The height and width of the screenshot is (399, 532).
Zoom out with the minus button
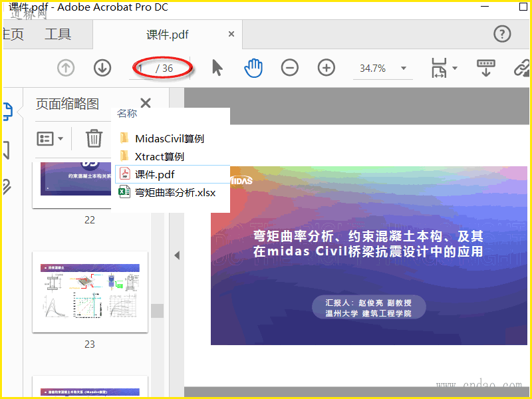290,68
